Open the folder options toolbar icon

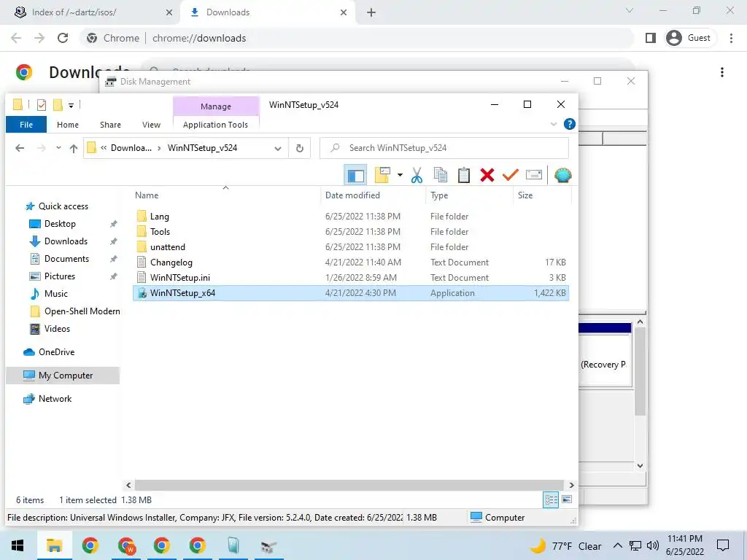(382, 175)
